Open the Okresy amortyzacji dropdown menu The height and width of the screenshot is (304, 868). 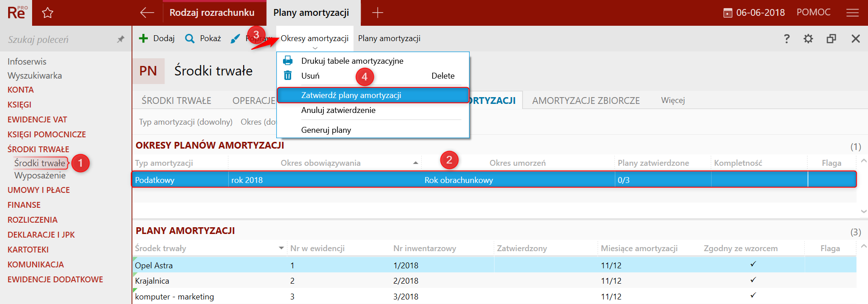coord(315,38)
